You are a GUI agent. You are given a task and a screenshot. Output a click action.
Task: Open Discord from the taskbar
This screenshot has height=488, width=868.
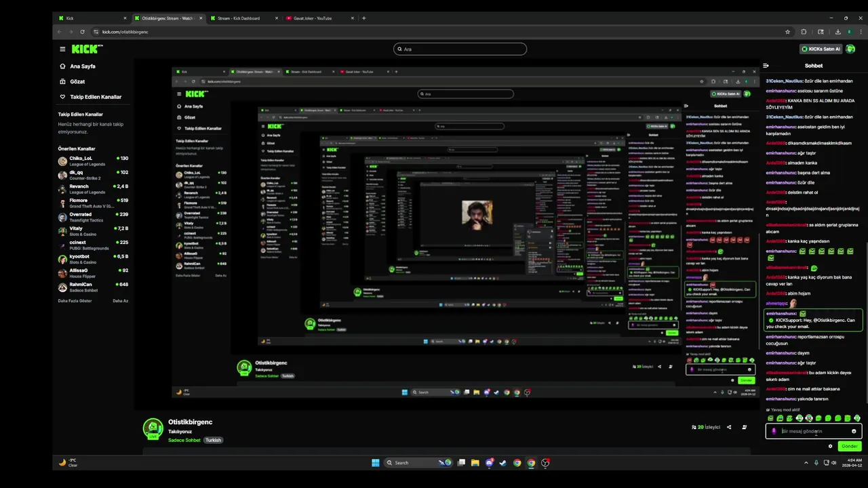click(489, 463)
